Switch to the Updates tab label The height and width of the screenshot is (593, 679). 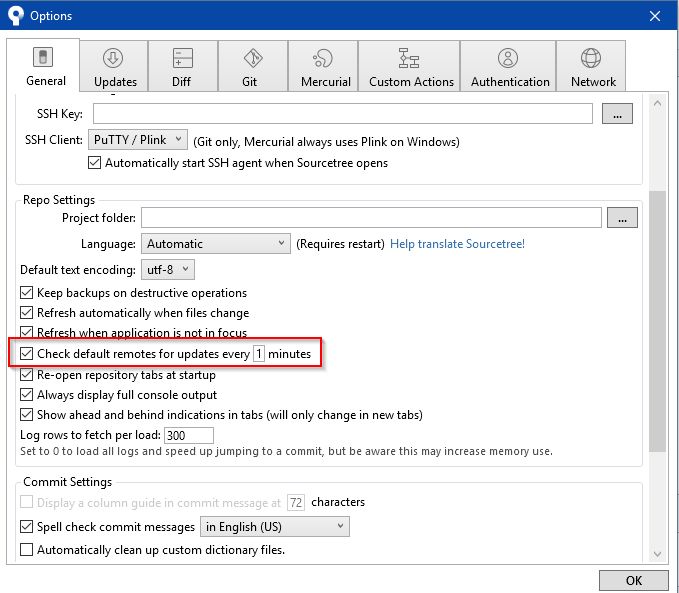(x=115, y=81)
